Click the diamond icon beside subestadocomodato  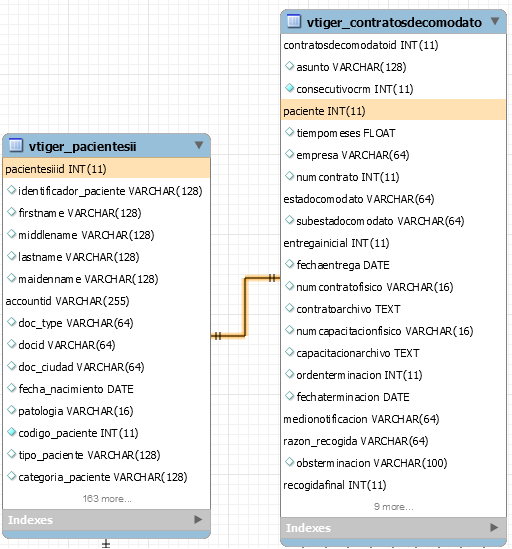(x=289, y=220)
